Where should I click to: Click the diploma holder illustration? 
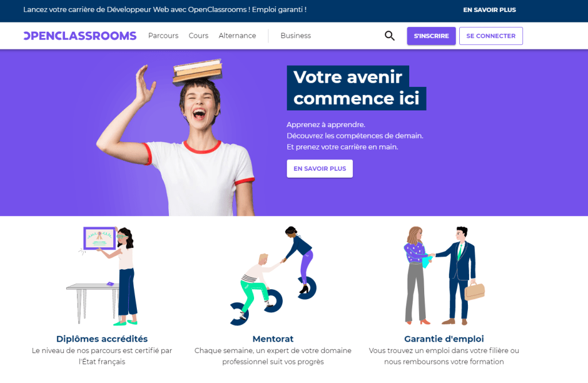(102, 275)
